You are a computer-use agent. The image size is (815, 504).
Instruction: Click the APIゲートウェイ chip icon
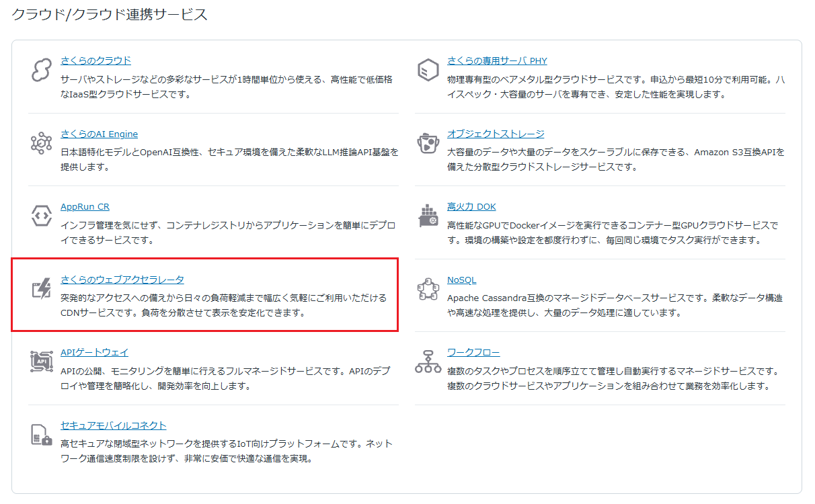click(x=42, y=362)
